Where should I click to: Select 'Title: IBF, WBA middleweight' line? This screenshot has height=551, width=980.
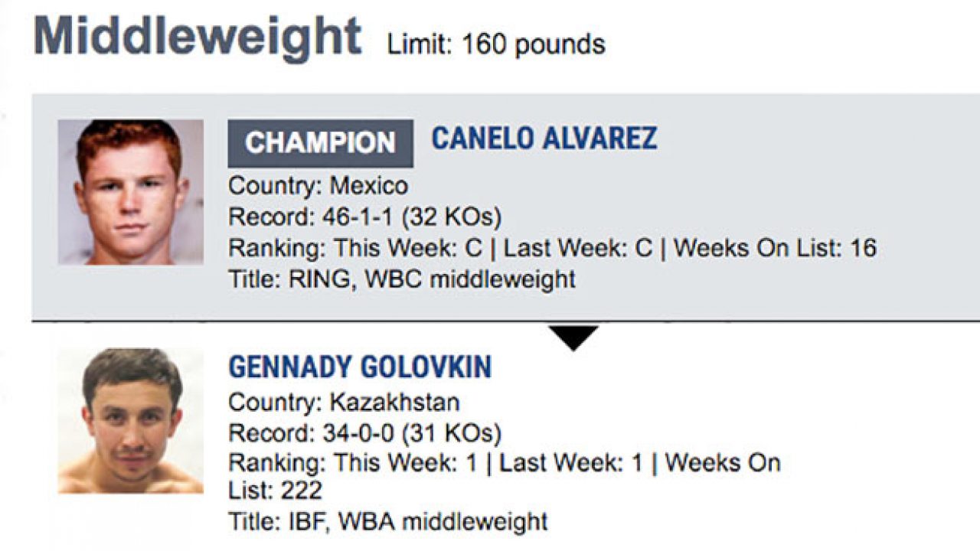click(x=387, y=522)
